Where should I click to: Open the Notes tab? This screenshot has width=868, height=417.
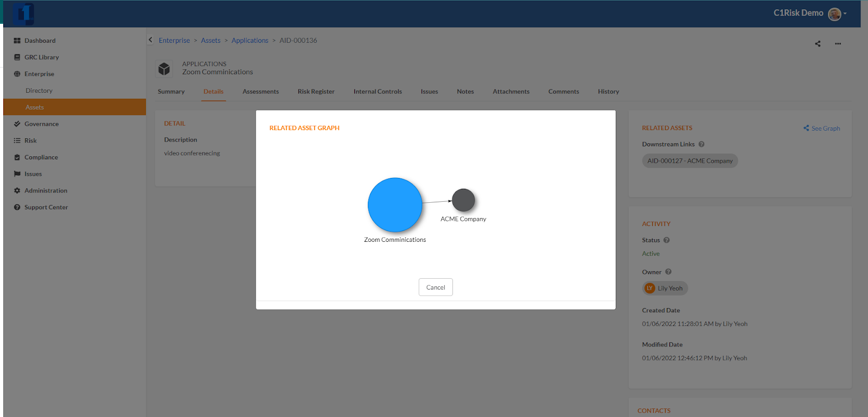[x=465, y=92]
